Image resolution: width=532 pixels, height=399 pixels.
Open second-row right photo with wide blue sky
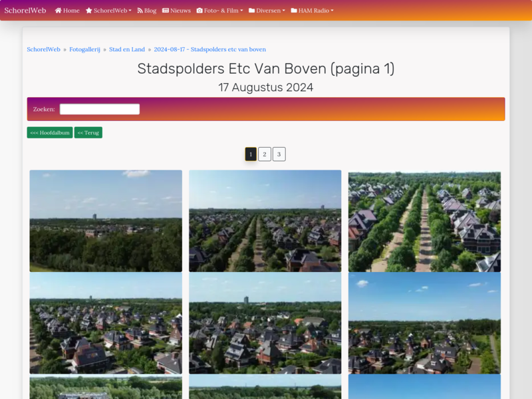[x=424, y=323]
